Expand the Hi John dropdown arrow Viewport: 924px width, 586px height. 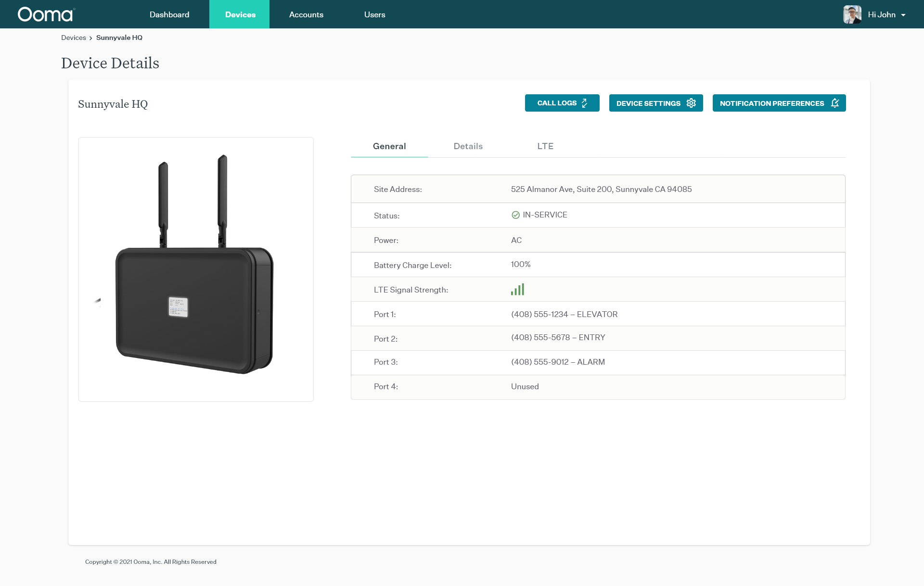pos(903,15)
